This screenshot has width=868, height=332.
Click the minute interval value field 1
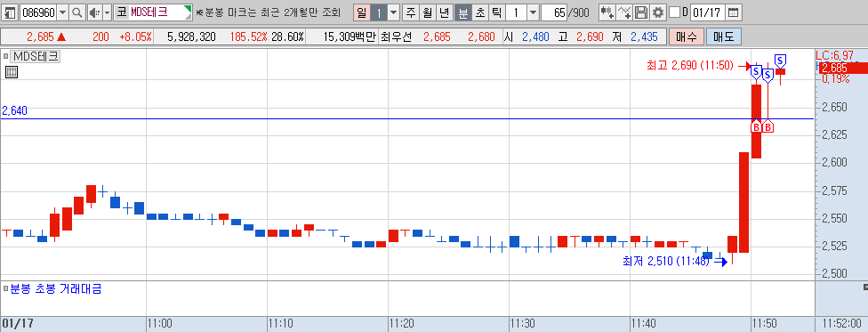click(x=516, y=12)
